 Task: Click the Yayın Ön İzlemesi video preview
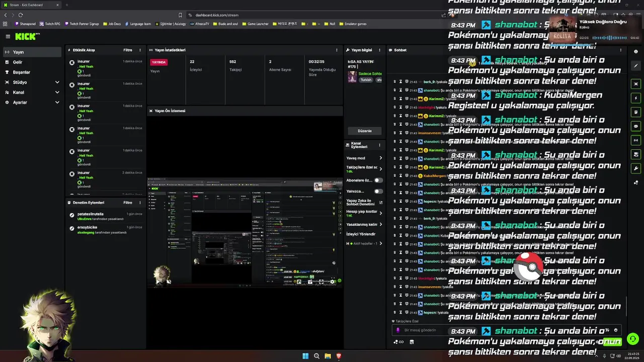(245, 232)
